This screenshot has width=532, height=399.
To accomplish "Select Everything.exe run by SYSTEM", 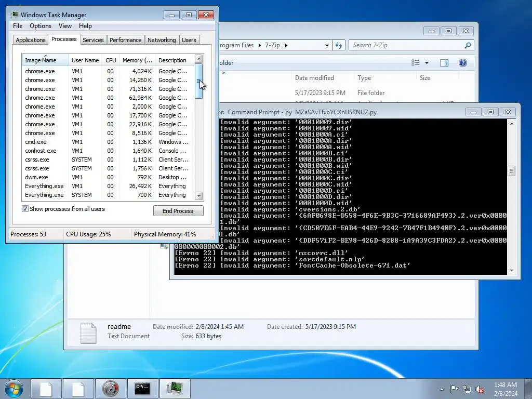I will (x=108, y=195).
